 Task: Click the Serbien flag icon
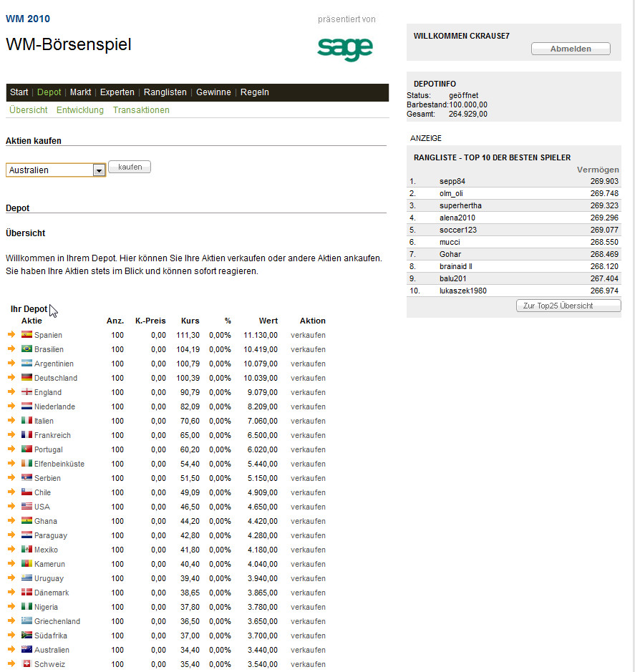point(26,477)
